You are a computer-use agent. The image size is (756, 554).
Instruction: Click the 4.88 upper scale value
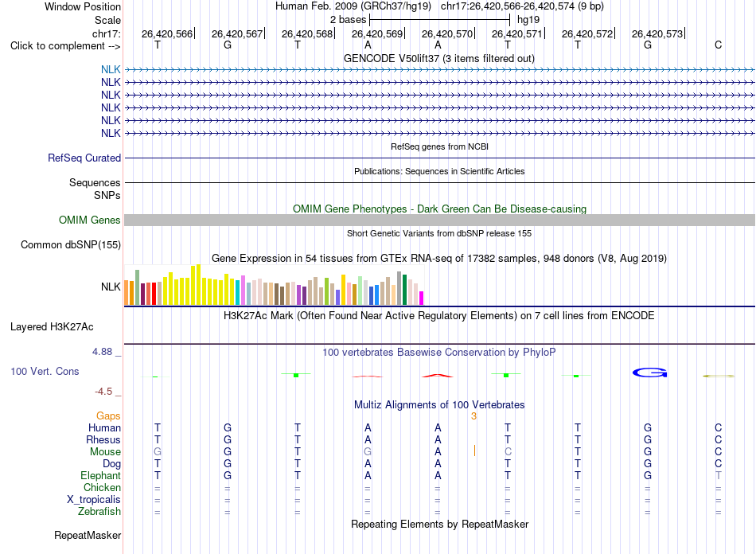(102, 352)
